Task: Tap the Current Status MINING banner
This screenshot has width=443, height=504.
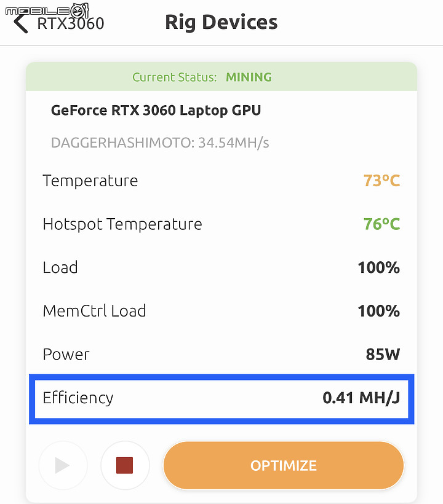Action: (x=221, y=77)
